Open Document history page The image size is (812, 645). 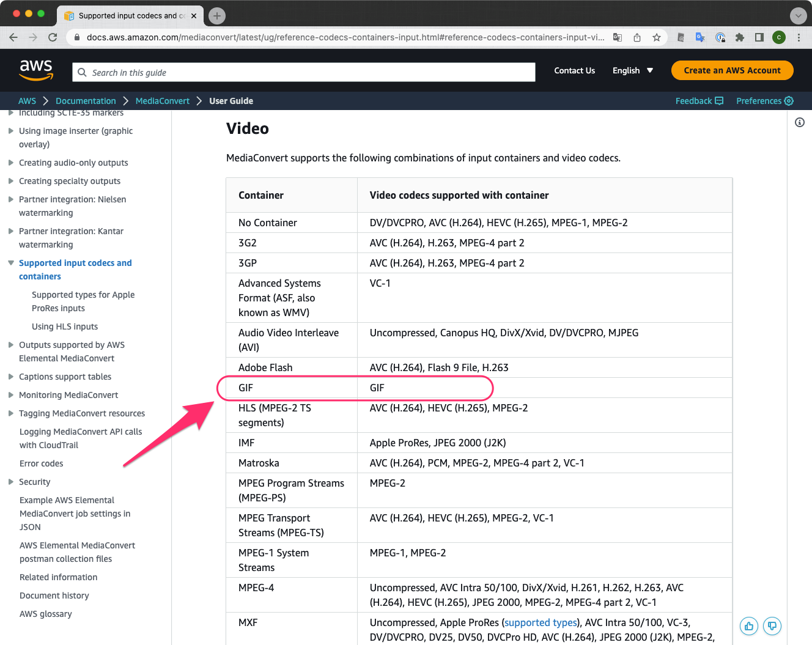(x=54, y=595)
